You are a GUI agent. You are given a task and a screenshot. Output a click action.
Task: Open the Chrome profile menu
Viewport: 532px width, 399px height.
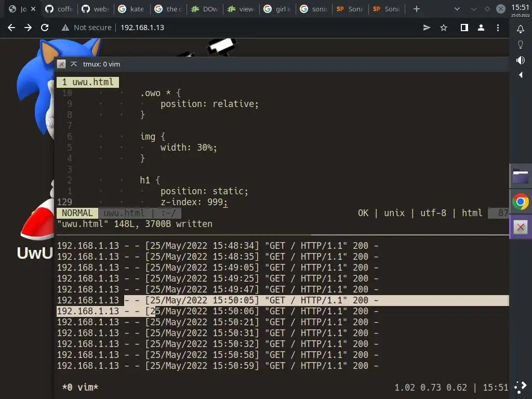[481, 28]
